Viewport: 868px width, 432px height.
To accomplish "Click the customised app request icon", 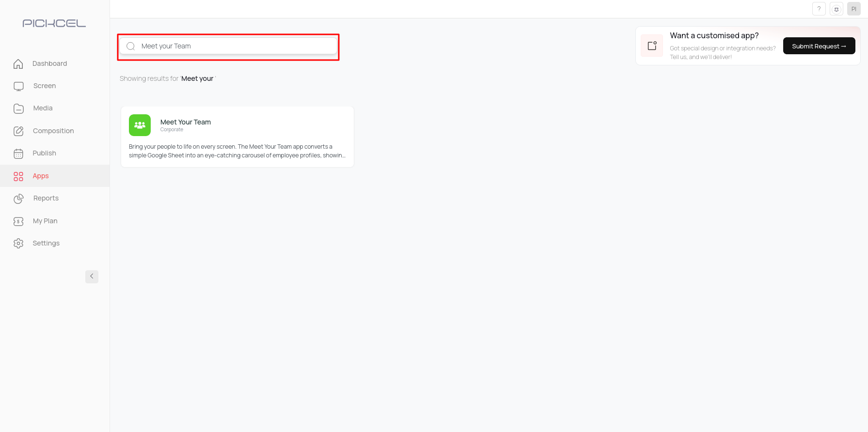I will [x=652, y=46].
